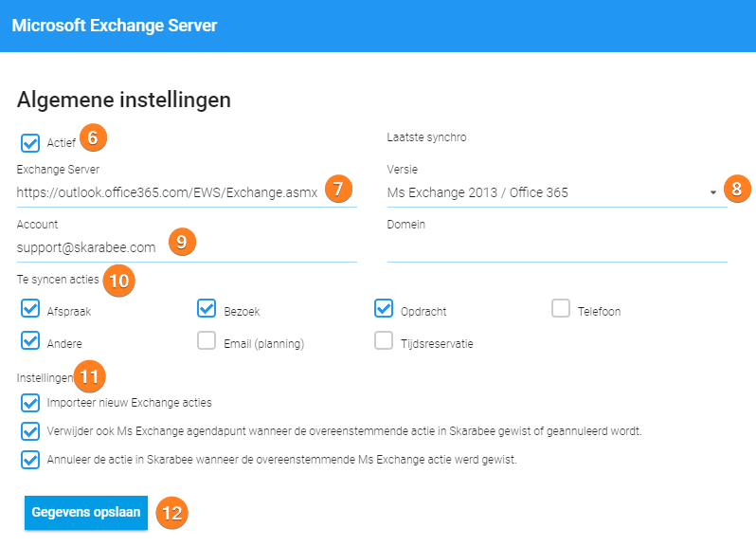Uncheck the Bezoek sync action

pos(207,308)
